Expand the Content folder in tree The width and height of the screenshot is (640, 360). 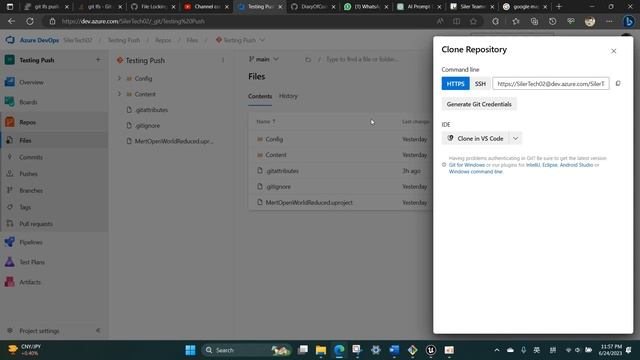click(x=119, y=94)
